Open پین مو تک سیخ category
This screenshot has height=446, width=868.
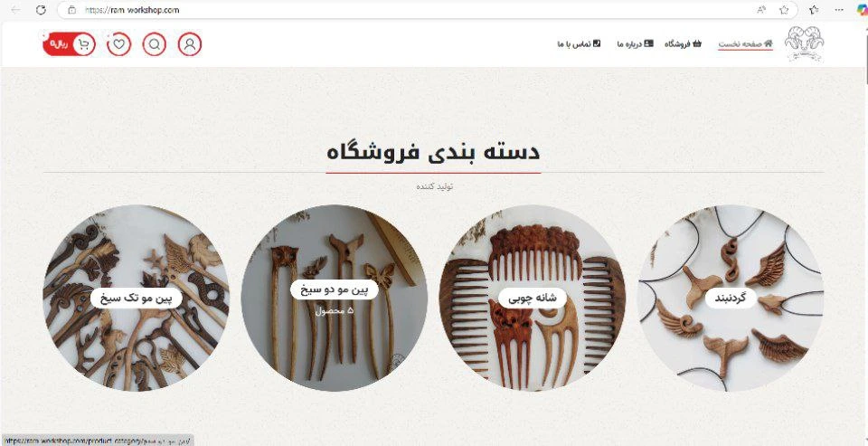tap(137, 298)
